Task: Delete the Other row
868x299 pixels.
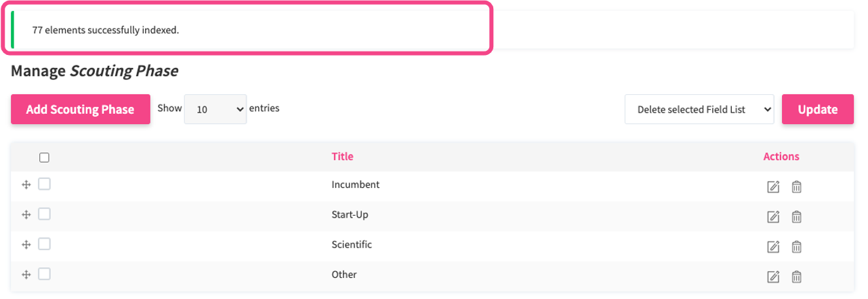Action: [797, 277]
